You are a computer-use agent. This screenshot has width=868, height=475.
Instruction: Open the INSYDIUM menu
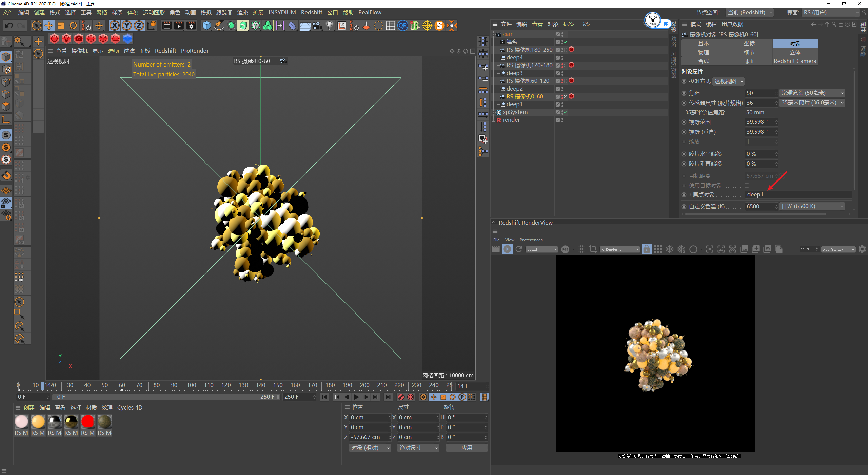(x=282, y=12)
